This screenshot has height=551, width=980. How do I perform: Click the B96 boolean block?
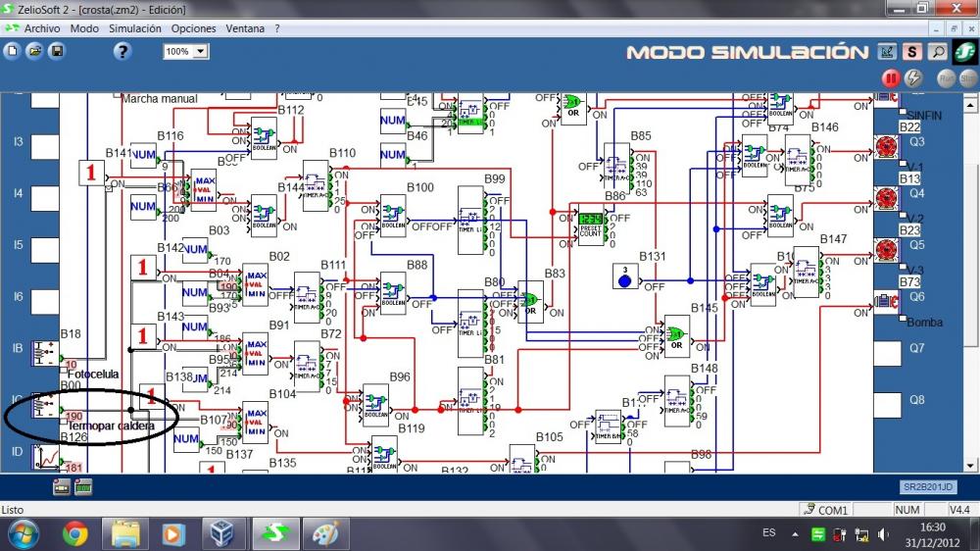pos(375,405)
